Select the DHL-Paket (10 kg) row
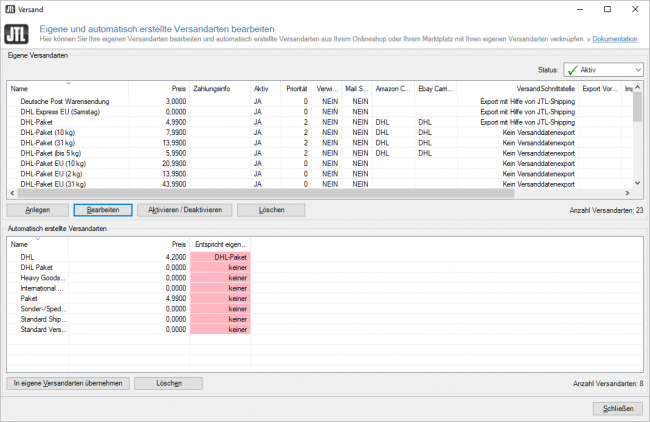This screenshot has height=422, width=650. 320,133
